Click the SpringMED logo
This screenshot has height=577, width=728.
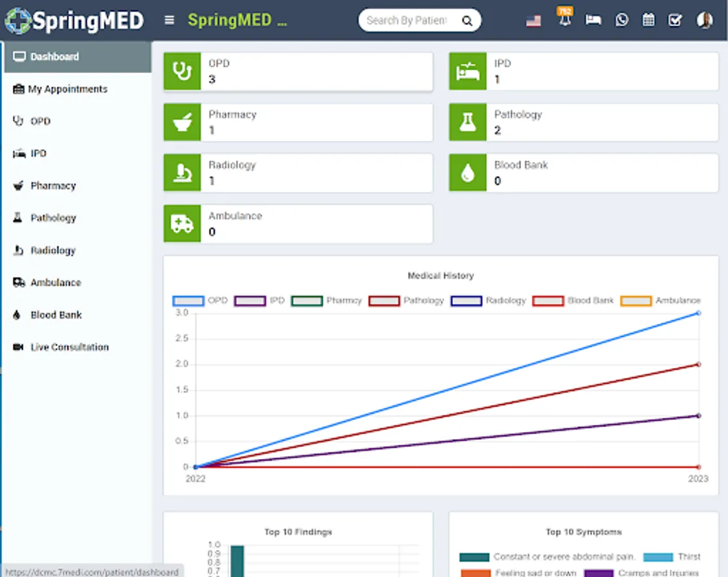(74, 21)
